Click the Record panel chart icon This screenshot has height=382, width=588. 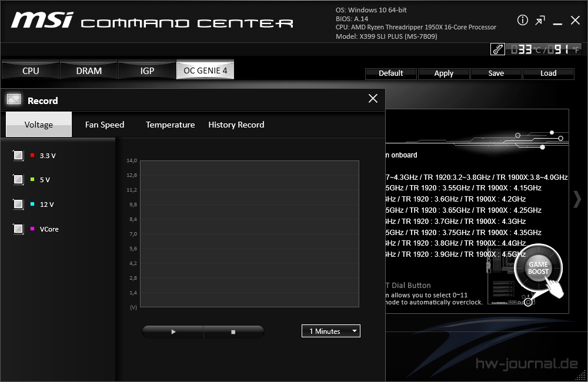pos(14,99)
